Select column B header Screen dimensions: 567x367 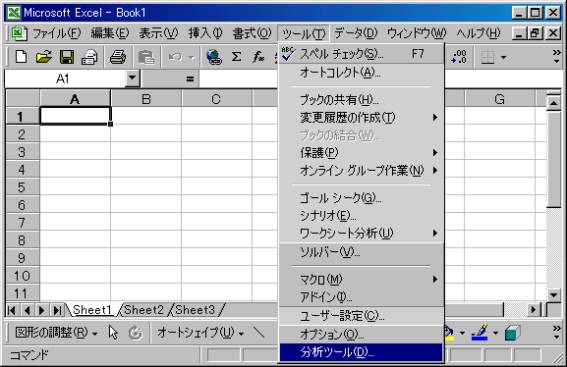pos(146,99)
